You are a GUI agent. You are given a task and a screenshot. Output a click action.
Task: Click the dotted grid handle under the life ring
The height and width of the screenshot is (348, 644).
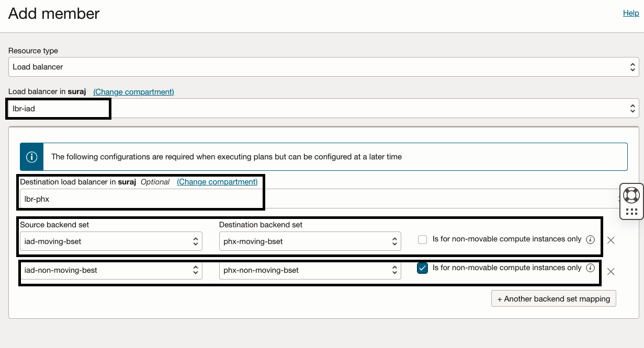(631, 212)
